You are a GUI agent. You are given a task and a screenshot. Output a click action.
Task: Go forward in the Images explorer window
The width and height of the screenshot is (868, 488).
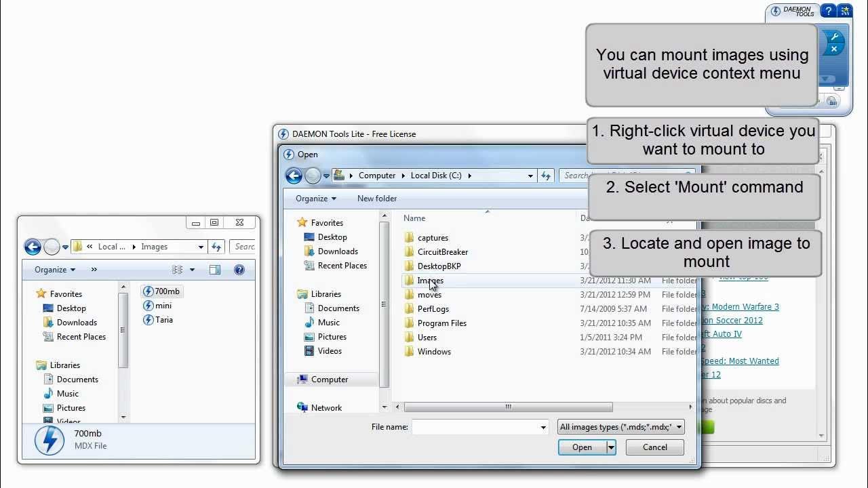click(x=52, y=247)
